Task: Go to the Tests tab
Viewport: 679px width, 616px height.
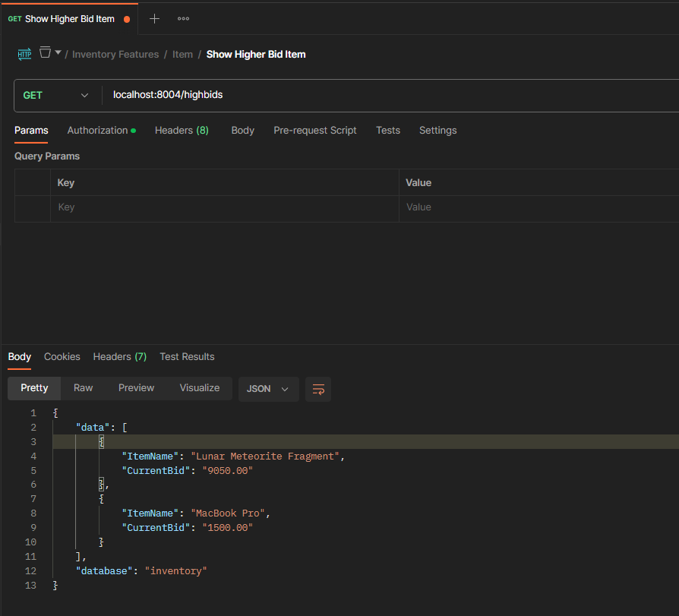Action: click(387, 131)
